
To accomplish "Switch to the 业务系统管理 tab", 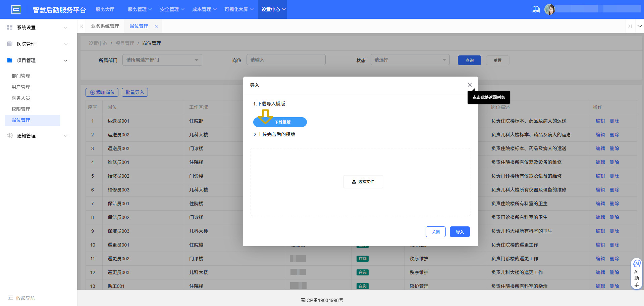I will (105, 26).
